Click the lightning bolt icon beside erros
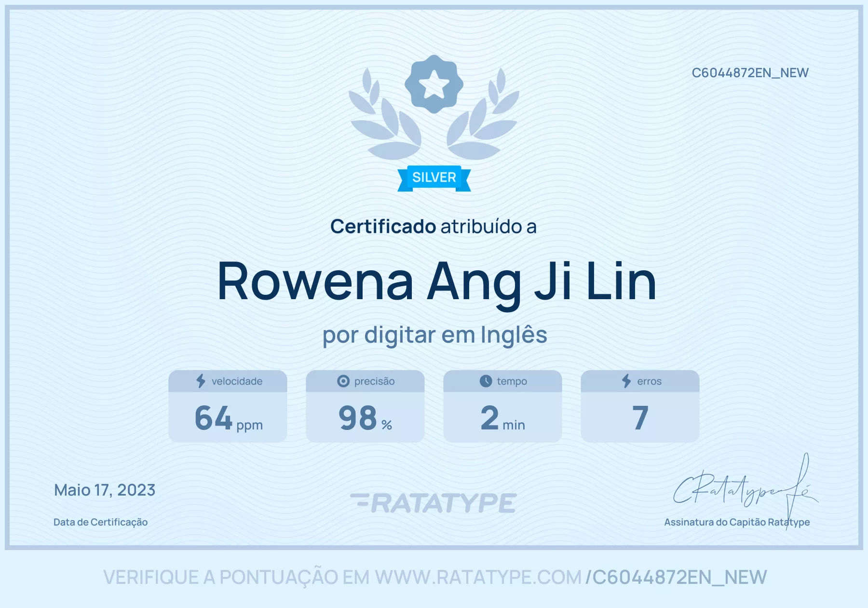868x608 pixels. [x=626, y=381]
